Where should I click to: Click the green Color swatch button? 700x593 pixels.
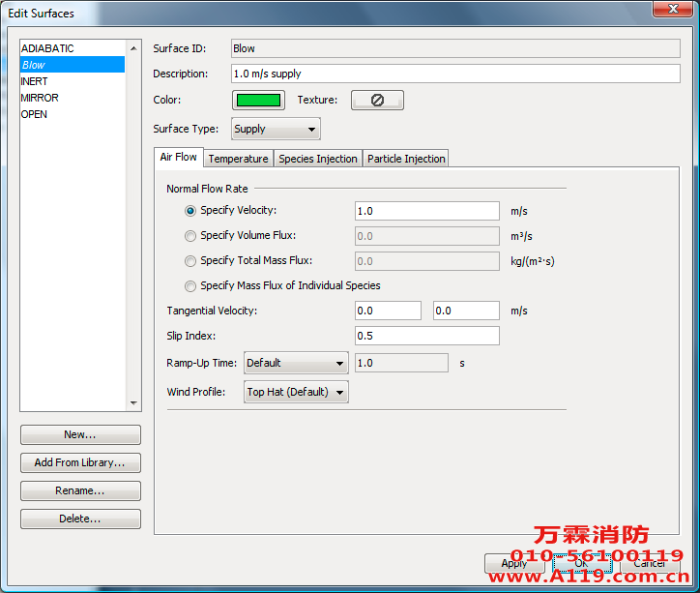[258, 100]
